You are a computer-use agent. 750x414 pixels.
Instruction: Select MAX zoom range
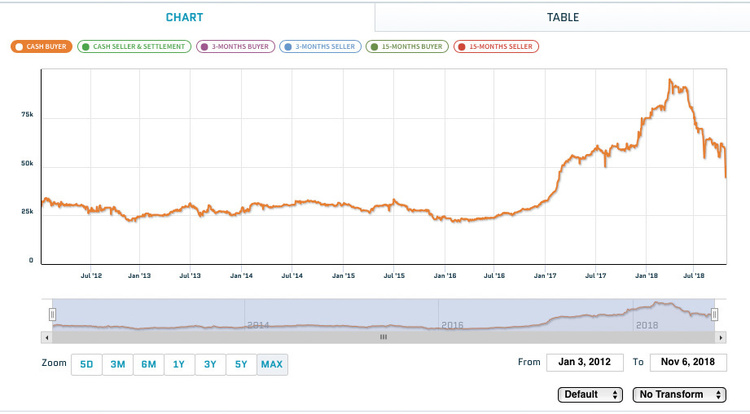(272, 364)
